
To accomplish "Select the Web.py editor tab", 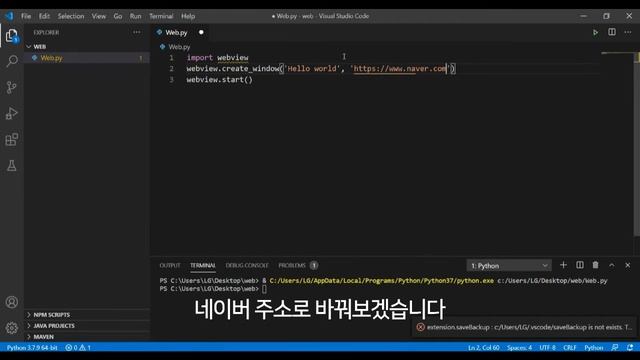I will coord(176,32).
